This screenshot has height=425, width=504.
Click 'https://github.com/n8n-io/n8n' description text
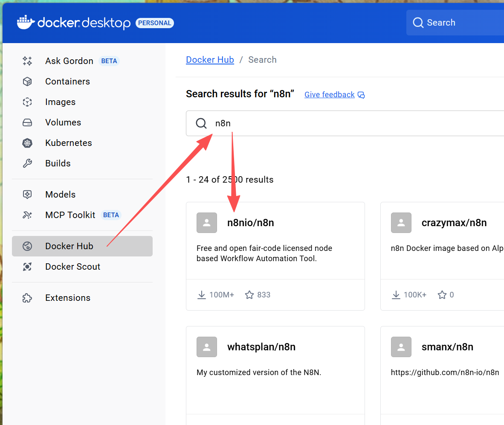(445, 372)
